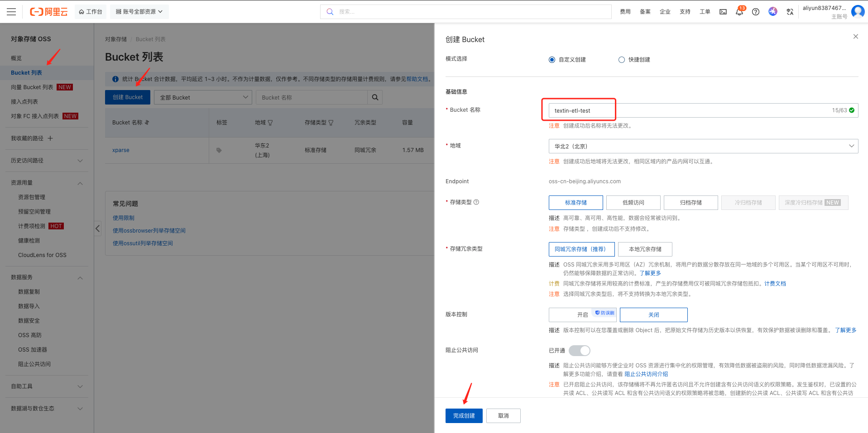This screenshot has width=868, height=433.
Task: Select the 快捷创建 radio option
Action: pos(622,60)
